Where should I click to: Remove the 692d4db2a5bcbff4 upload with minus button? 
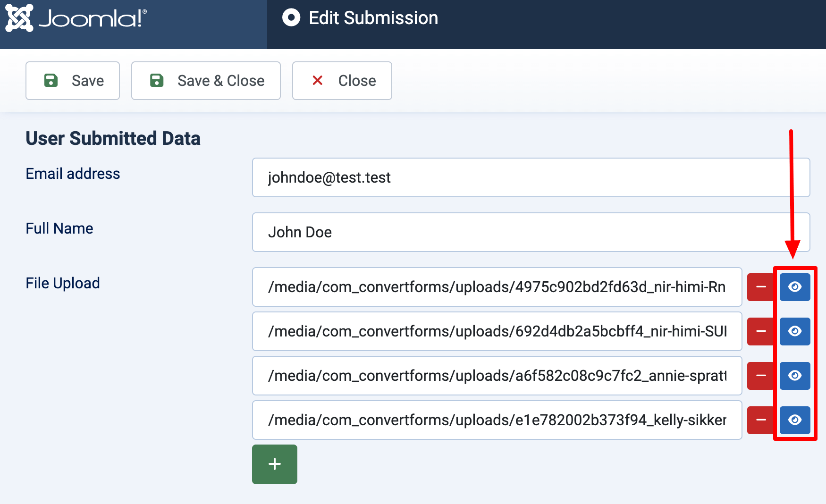(x=761, y=331)
